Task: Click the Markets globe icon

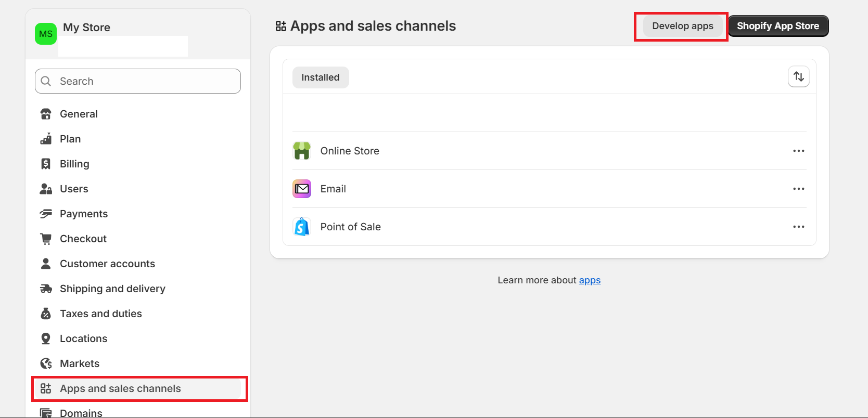Action: (46, 363)
